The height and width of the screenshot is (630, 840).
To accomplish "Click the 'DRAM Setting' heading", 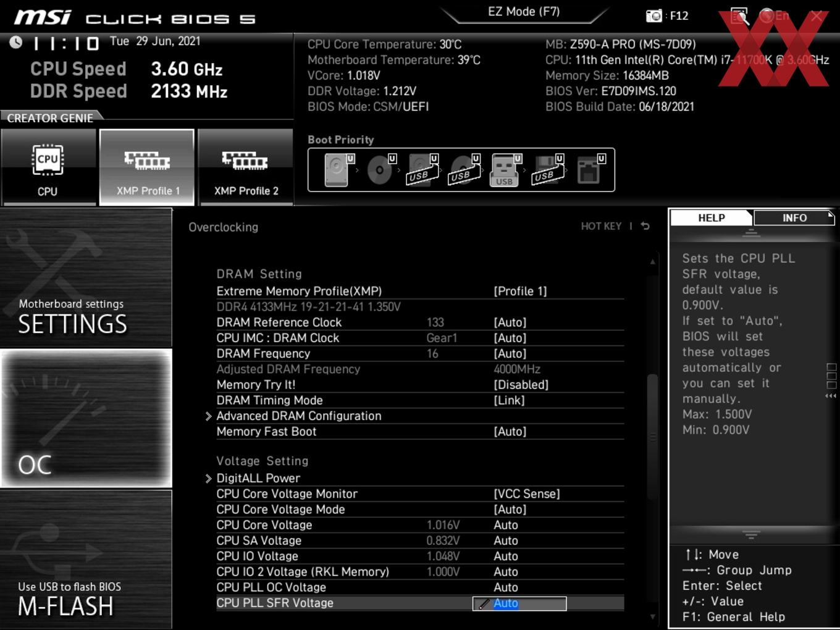I will point(259,274).
